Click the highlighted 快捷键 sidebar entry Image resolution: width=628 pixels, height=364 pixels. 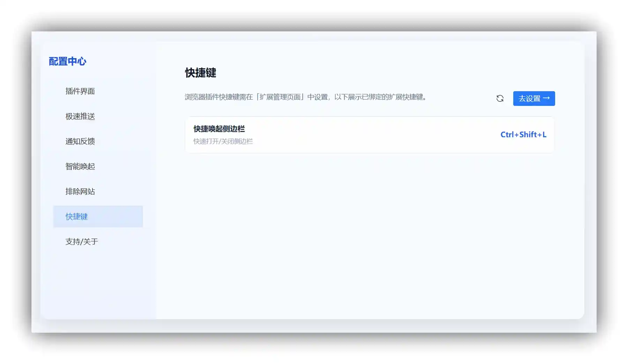(x=76, y=217)
